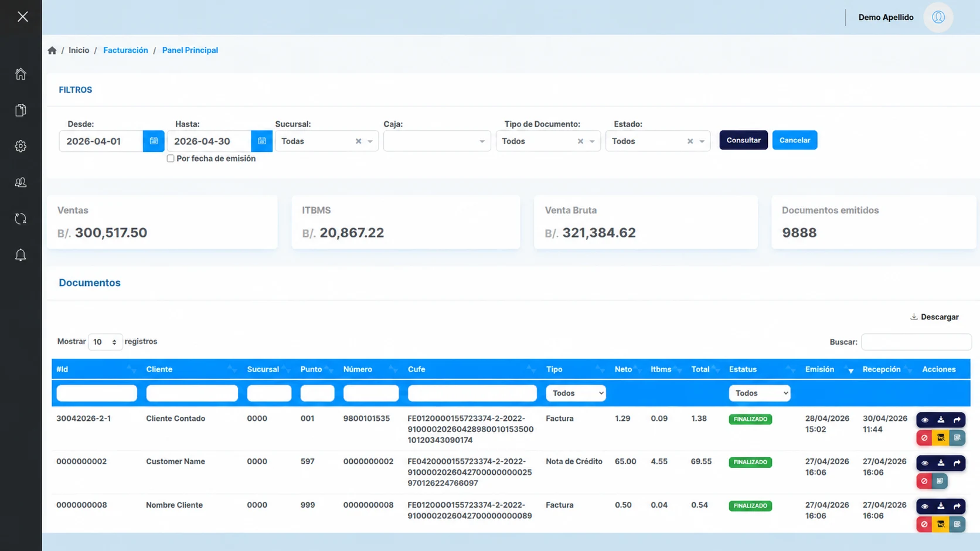Sort the table by #Id column
The image size is (980, 551).
[x=96, y=369]
